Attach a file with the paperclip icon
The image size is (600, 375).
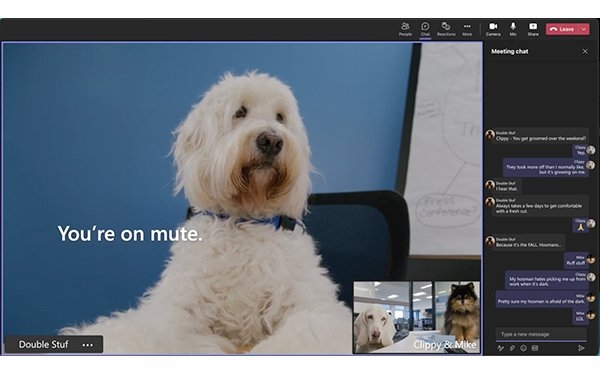[512, 348]
